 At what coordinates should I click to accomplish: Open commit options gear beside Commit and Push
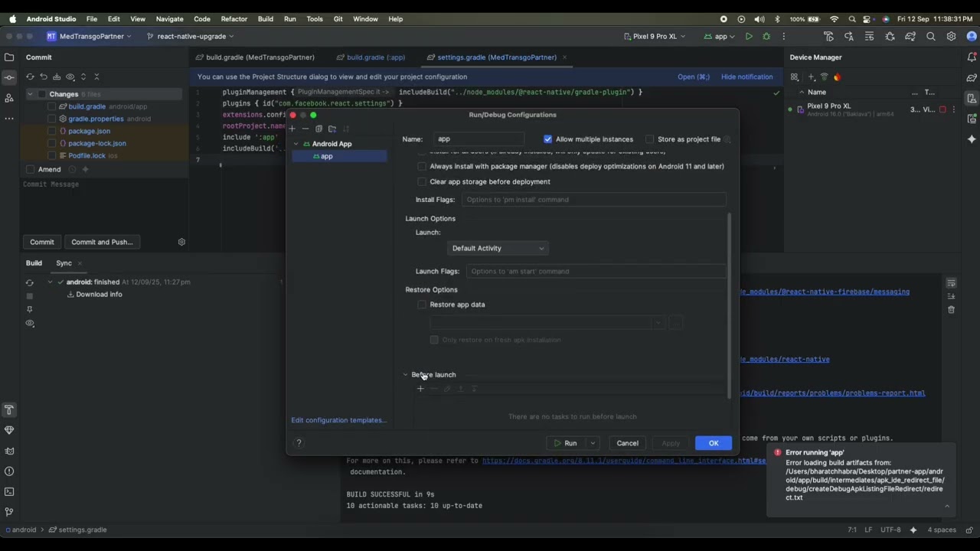[x=181, y=242]
